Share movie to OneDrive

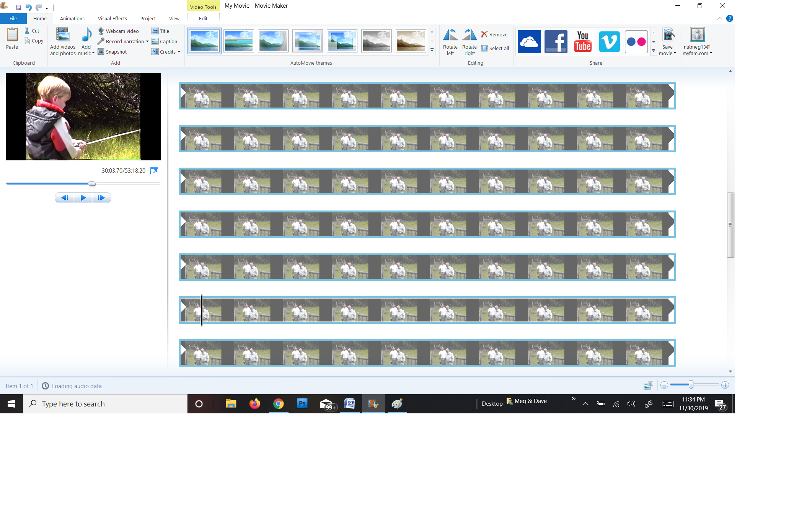coord(529,42)
